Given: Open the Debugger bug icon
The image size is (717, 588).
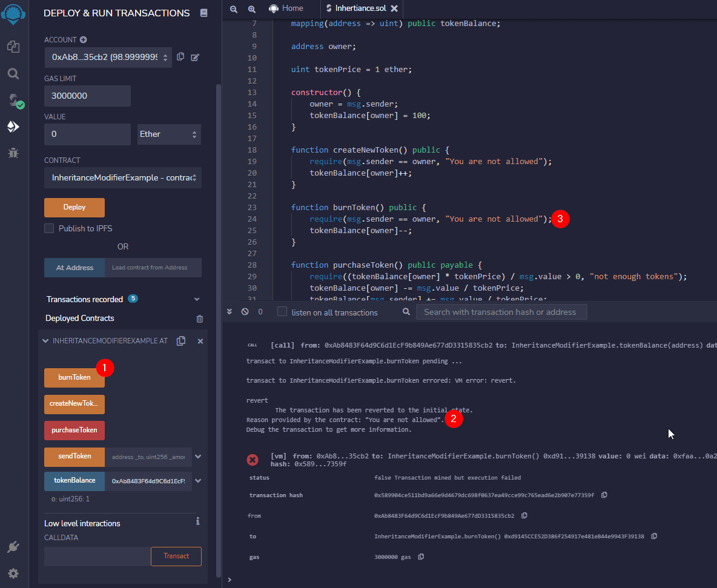Looking at the screenshot, I should (13, 153).
